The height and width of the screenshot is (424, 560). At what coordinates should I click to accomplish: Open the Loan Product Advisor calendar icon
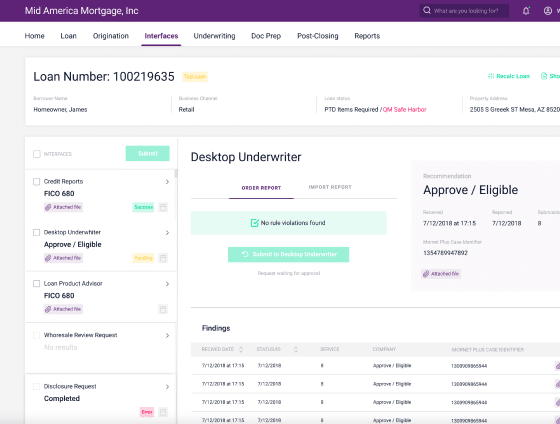coord(163,309)
